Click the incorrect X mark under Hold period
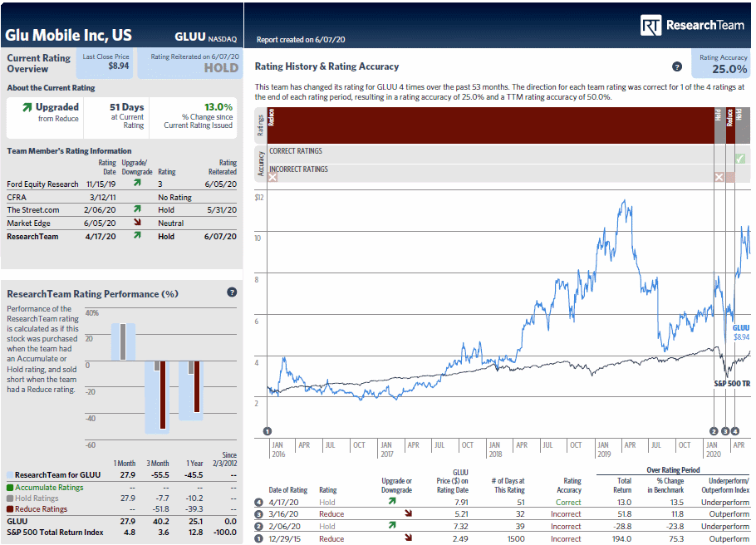Viewport: 756px width, 545px height. 719,178
